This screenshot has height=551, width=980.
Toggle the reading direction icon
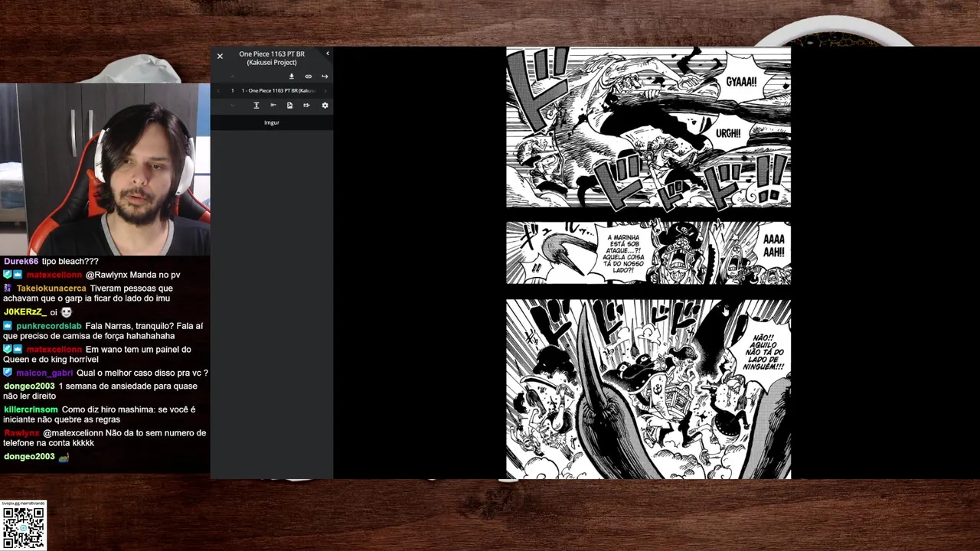[x=306, y=106]
